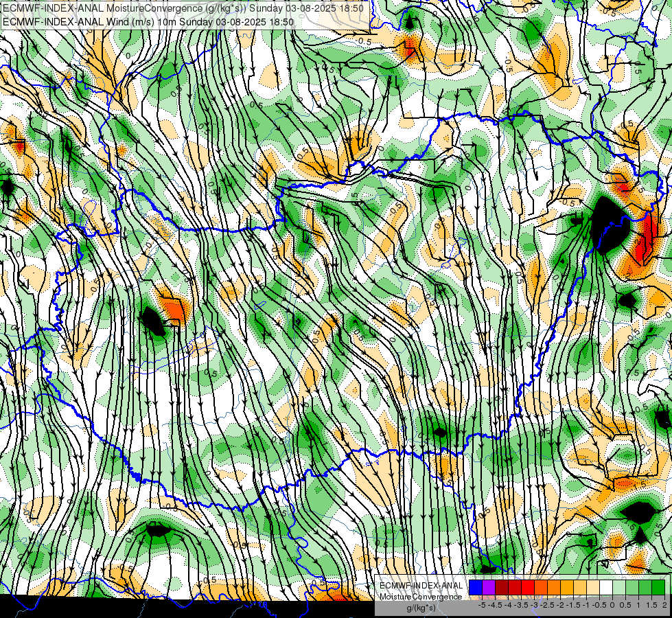Click the pale orange swatch between -1 and -0.5
Image resolution: width=672 pixels, height=618 pixels.
[x=593, y=587]
